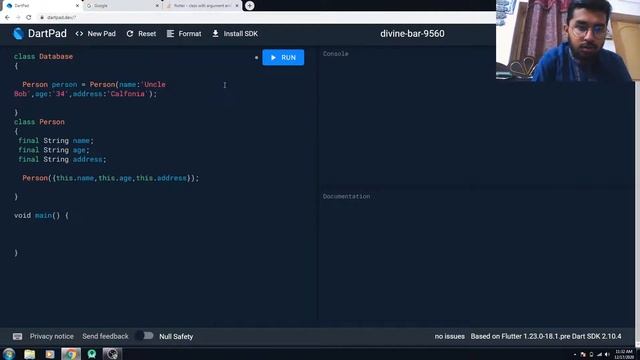
Task: Click the 'void main() {' line
Action: 41,215
